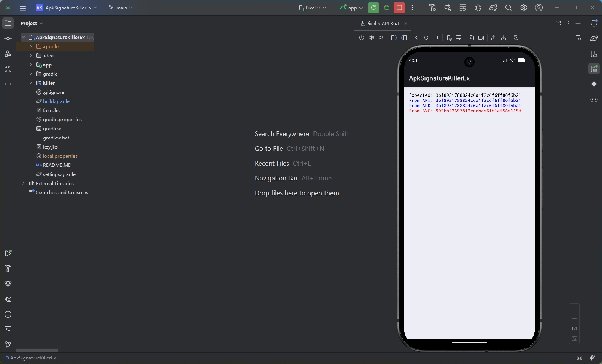Sync project with Gradle files
The width and height of the screenshot is (602, 364).
pyautogui.click(x=493, y=8)
